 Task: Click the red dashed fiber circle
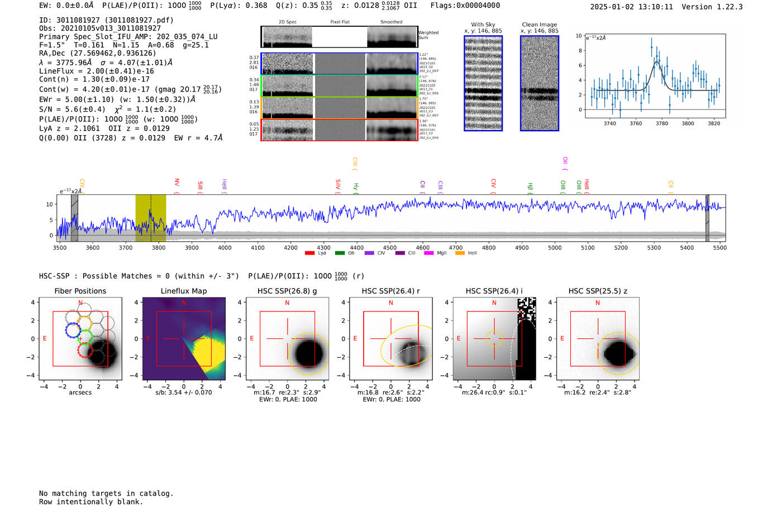tap(85, 351)
